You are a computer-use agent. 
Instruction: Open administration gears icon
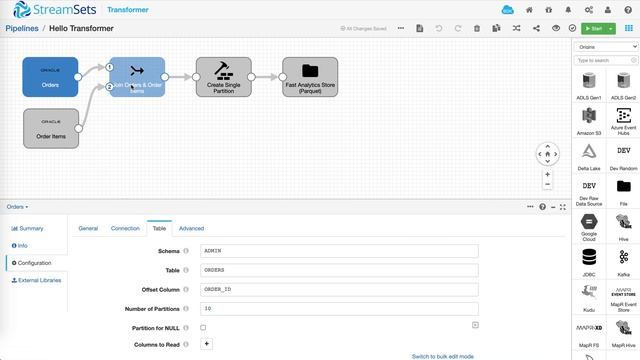(588, 10)
